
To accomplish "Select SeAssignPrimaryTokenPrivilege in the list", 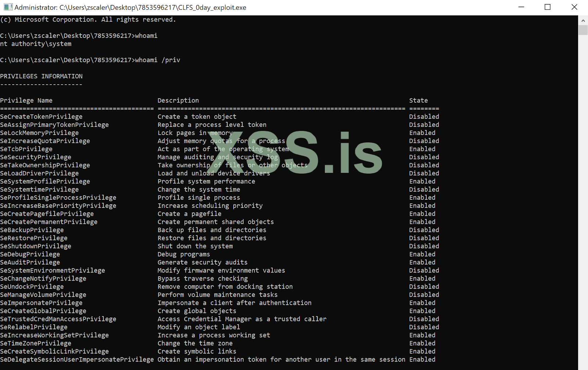I will coord(54,125).
